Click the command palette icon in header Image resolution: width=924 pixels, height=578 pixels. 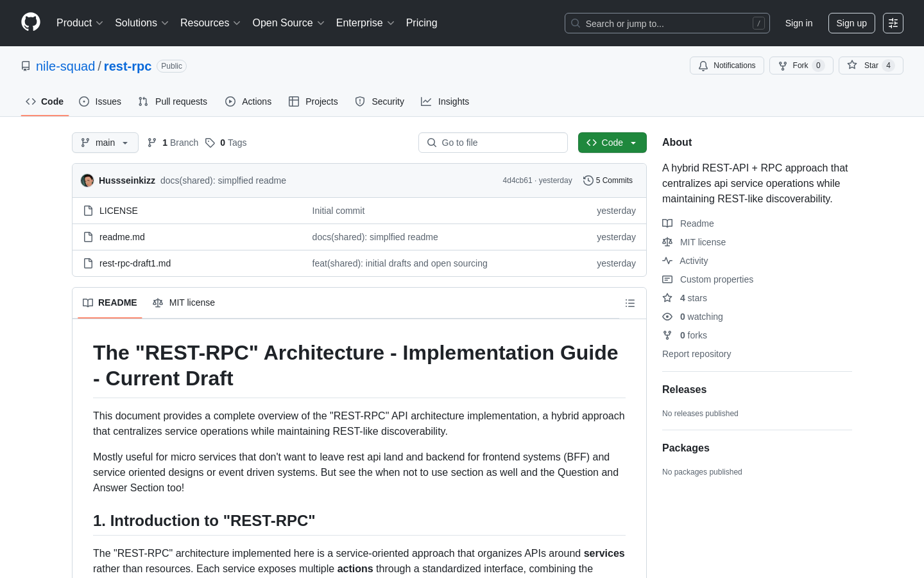(893, 23)
